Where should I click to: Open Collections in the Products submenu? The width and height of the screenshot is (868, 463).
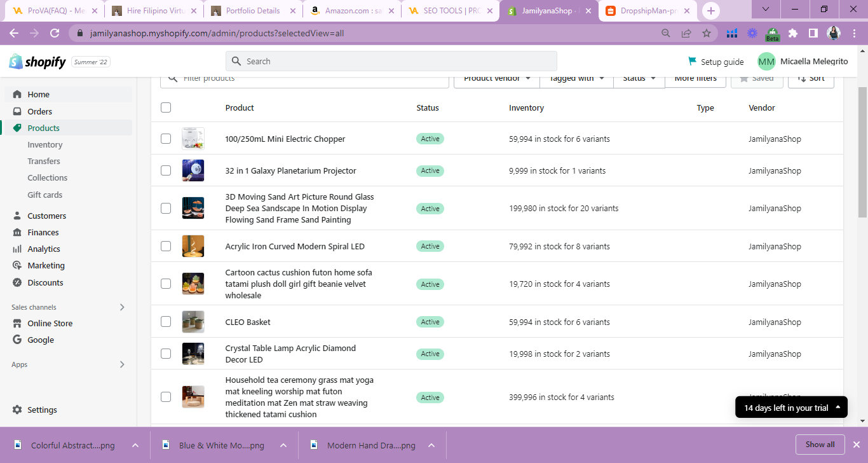[x=47, y=177]
